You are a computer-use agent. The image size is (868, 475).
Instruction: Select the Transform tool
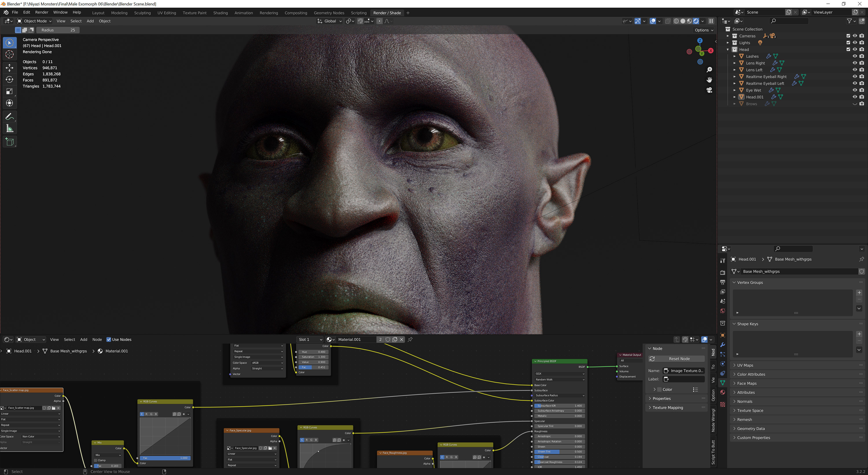10,103
